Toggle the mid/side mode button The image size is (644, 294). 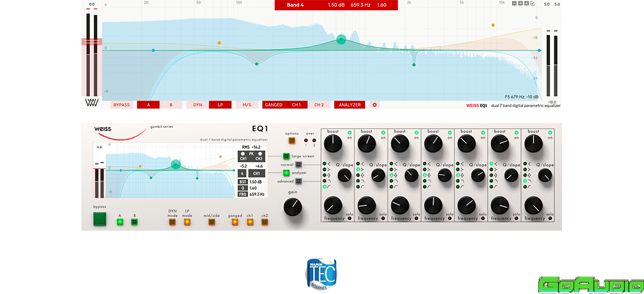[x=211, y=221]
